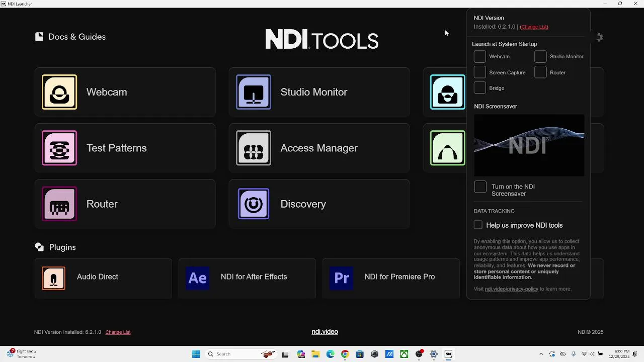Open Microsoft Store from the taskbar

point(360,354)
